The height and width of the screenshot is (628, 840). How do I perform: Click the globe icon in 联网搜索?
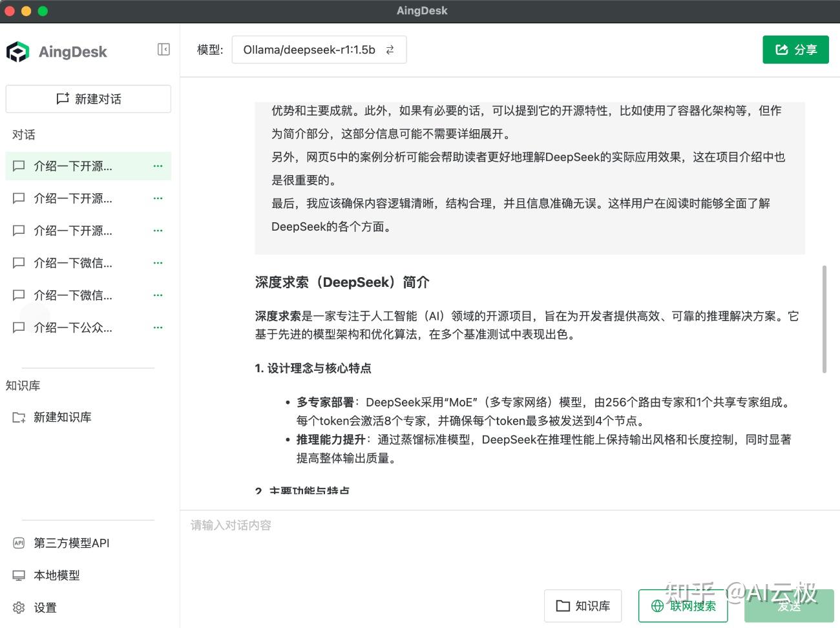pos(656,606)
